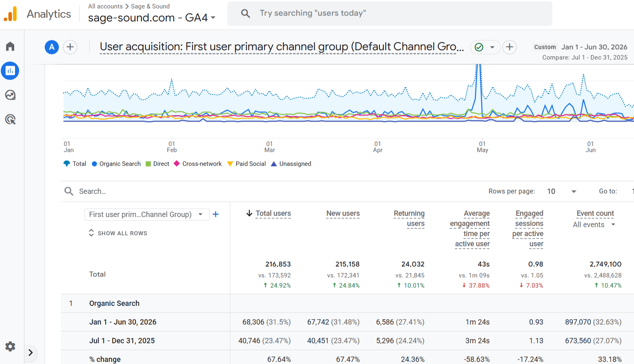Screen dimensions: 634x364
Task: Open the Home icon in sidebar
Action: 10,46
